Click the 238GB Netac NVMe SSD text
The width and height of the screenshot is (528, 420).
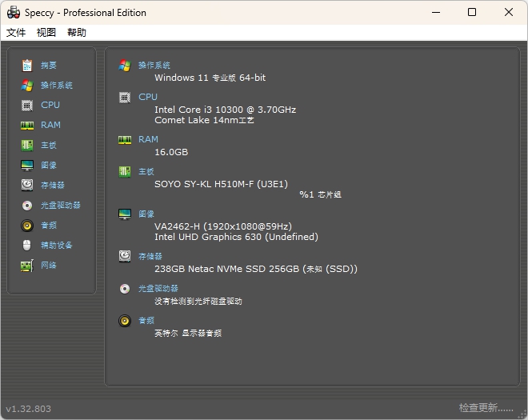click(x=256, y=269)
